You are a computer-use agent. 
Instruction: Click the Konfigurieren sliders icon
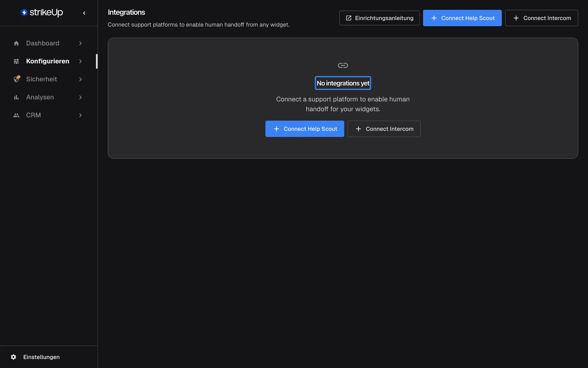[16, 61]
